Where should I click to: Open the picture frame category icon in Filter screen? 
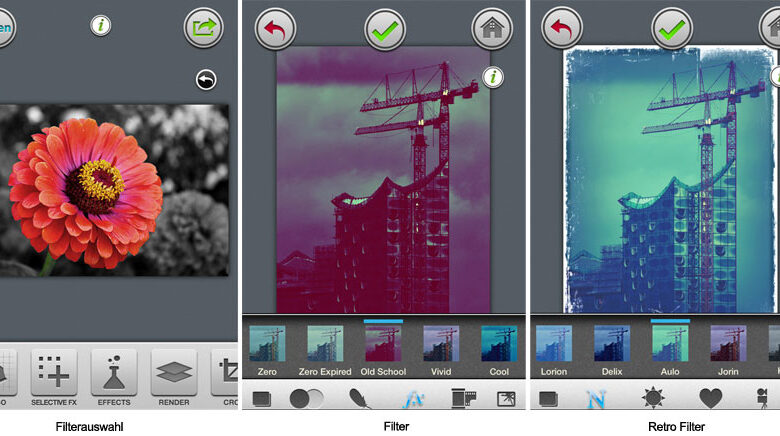(506, 399)
